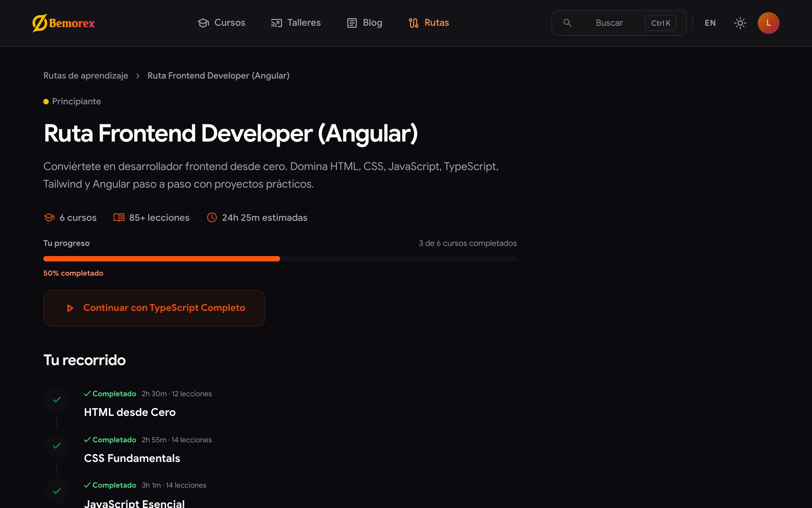
Task: Open the JavaScript Esencial course
Action: pyautogui.click(x=134, y=503)
